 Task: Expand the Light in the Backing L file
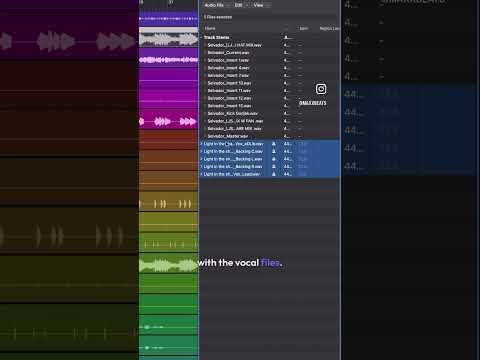pos(201,159)
